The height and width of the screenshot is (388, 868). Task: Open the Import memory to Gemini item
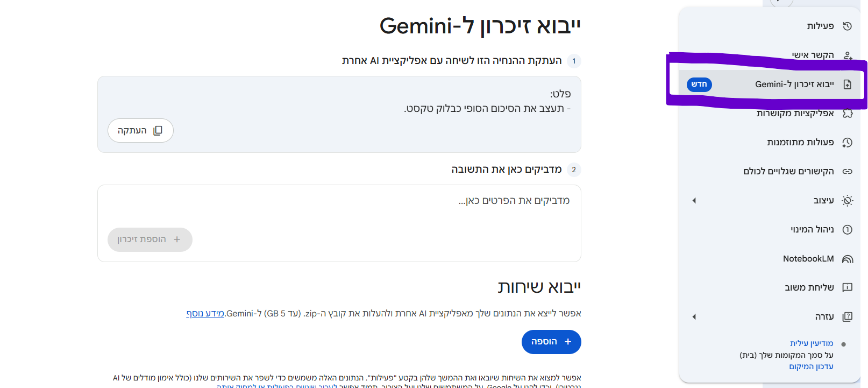(794, 84)
